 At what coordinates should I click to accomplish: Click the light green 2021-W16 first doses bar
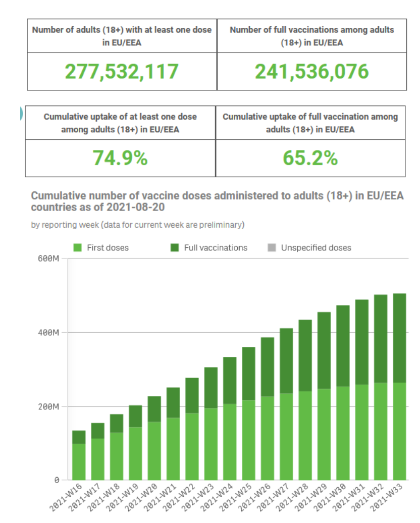coord(79,461)
